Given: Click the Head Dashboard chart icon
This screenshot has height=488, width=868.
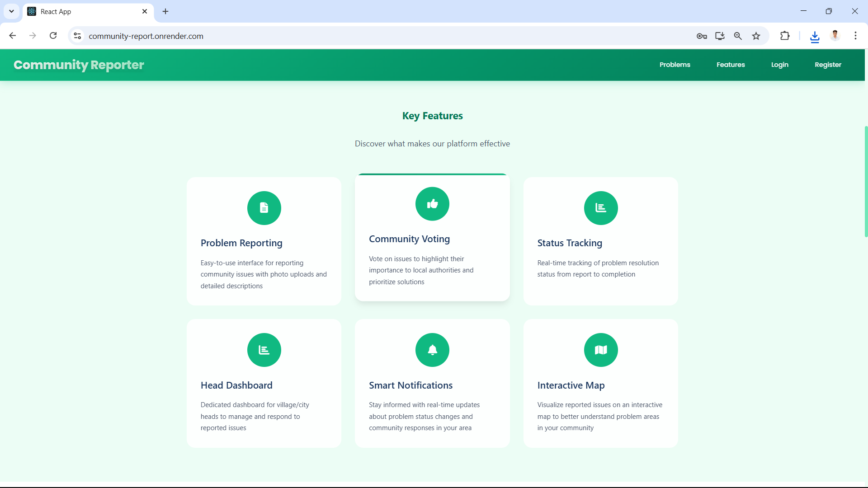Looking at the screenshot, I should (264, 350).
